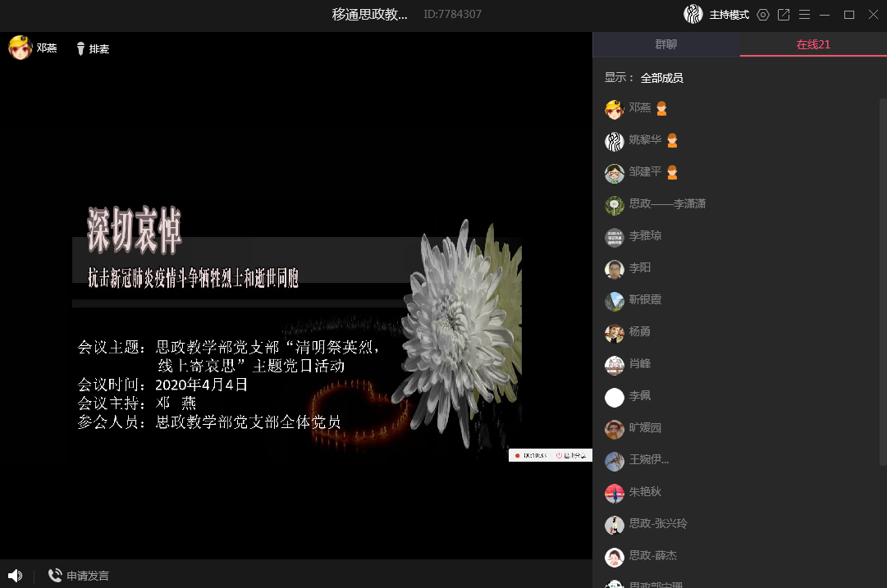Image resolution: width=887 pixels, height=588 pixels.
Task: Open the 主持模式 host mode selector
Action: coord(729,15)
